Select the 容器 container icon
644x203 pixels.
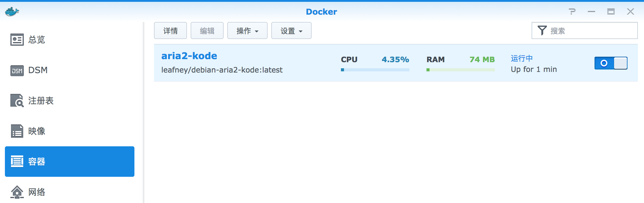coord(17,162)
